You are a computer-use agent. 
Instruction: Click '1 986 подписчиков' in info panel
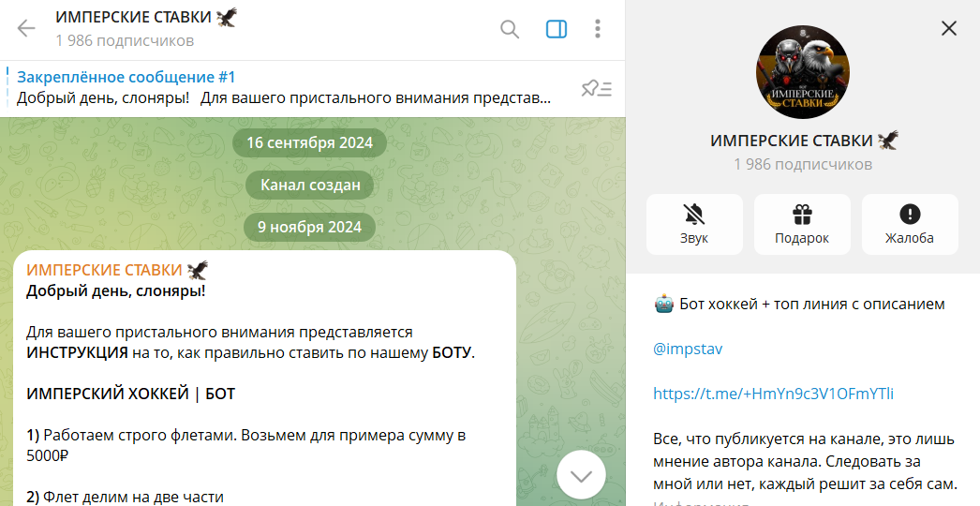803,165
